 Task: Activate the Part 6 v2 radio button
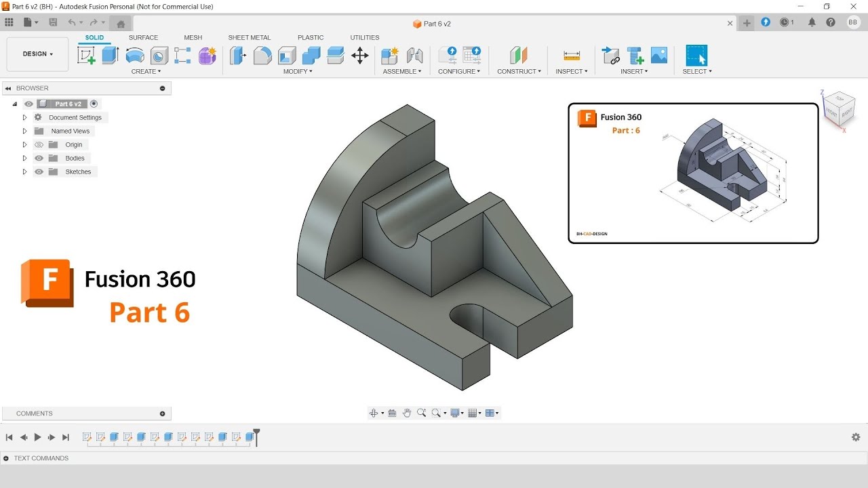94,104
